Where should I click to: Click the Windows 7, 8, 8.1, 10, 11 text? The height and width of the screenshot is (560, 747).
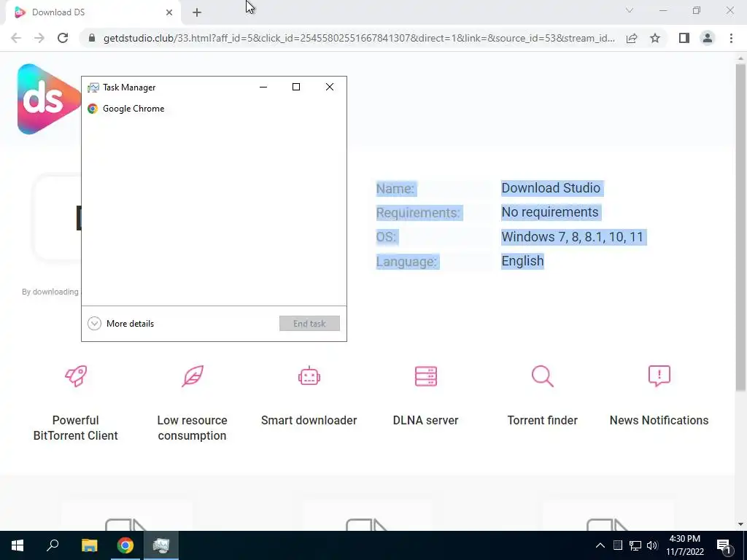point(572,237)
